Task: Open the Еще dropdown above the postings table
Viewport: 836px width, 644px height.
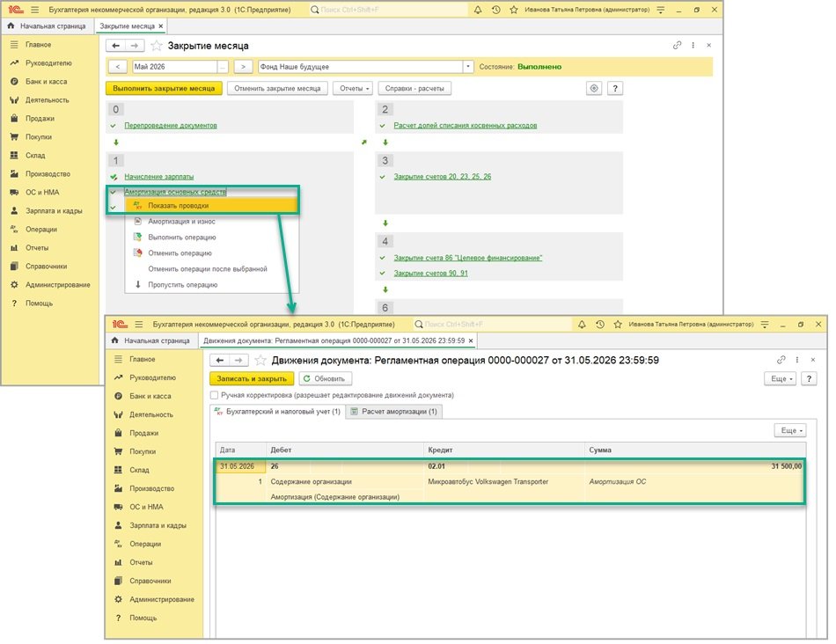Action: (x=790, y=430)
